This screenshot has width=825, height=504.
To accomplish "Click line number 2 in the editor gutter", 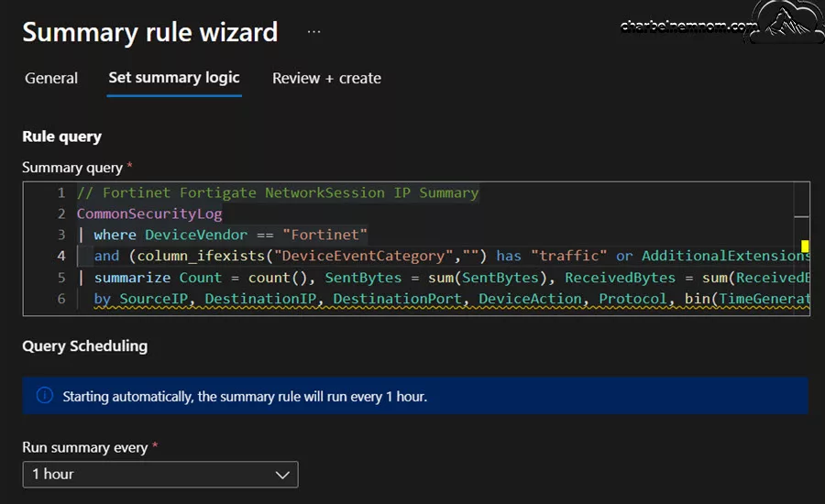I will [61, 214].
